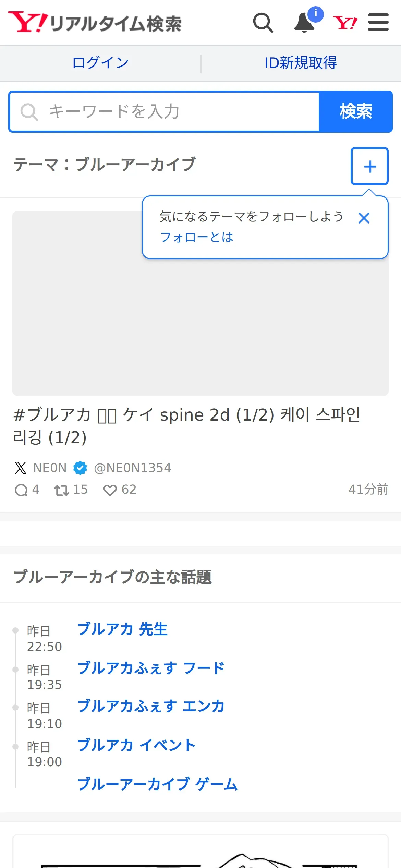
Task: Open the notifications bell icon
Action: [304, 23]
